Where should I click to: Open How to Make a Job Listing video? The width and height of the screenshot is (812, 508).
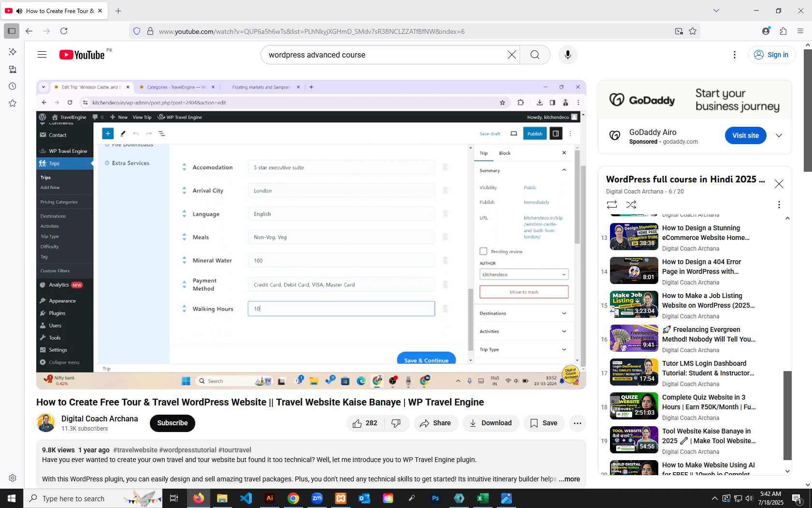click(x=708, y=300)
